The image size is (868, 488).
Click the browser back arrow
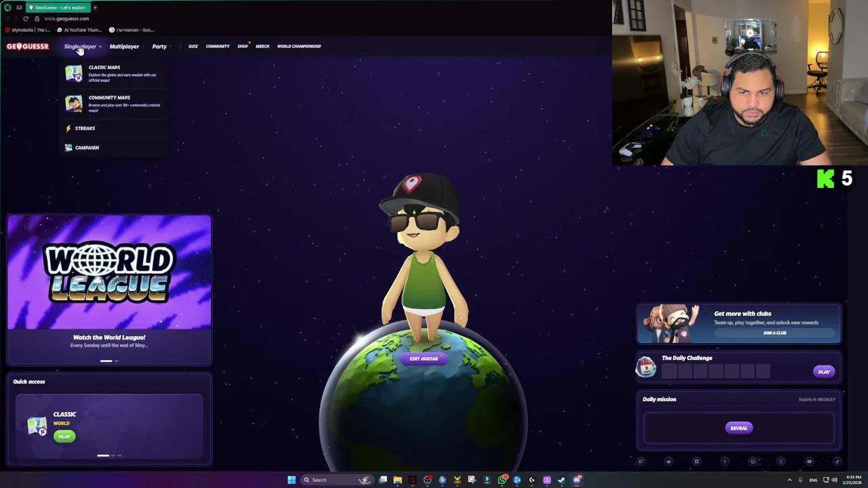coord(7,18)
